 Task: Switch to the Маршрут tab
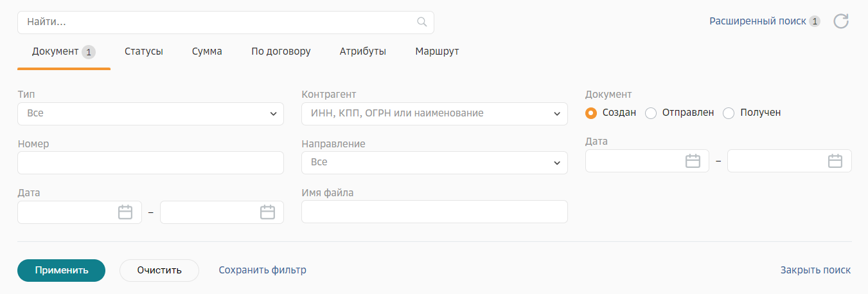[x=437, y=51]
